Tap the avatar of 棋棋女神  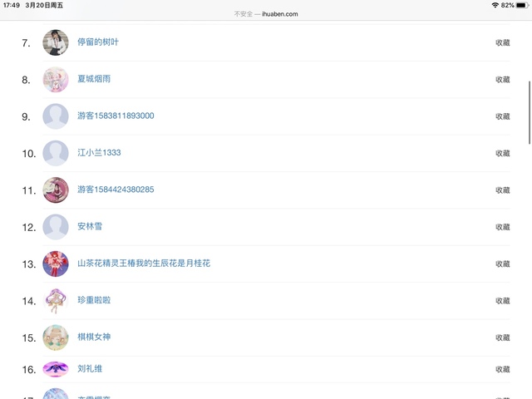(x=56, y=337)
